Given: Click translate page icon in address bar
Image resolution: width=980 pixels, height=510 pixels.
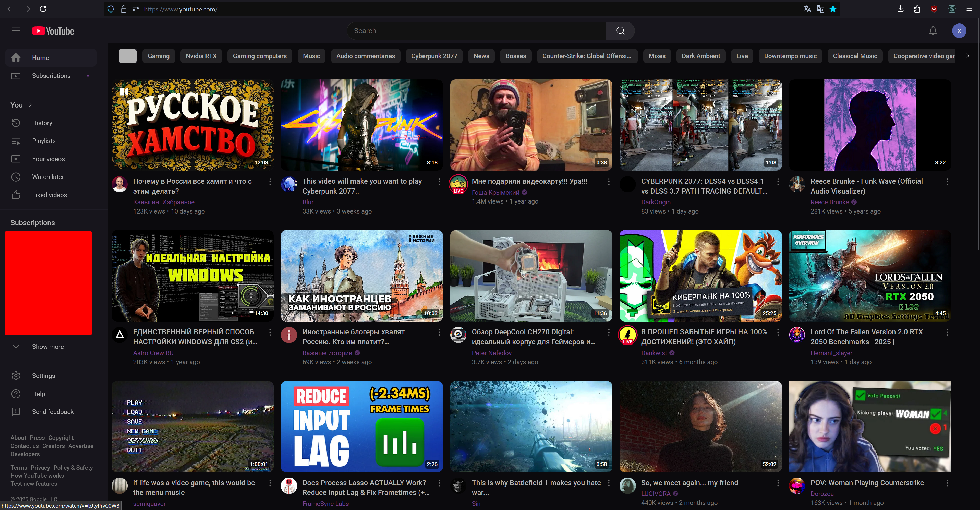Looking at the screenshot, I should 807,9.
